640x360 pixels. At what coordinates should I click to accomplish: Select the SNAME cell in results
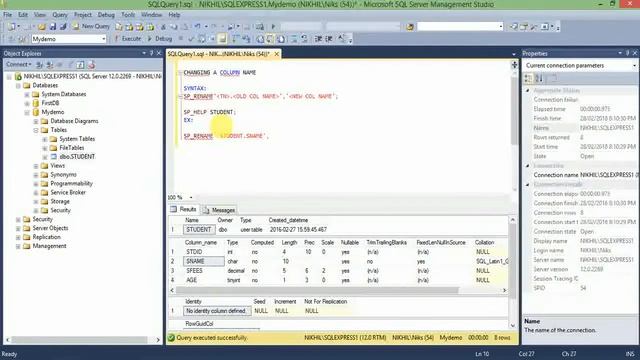click(x=203, y=261)
